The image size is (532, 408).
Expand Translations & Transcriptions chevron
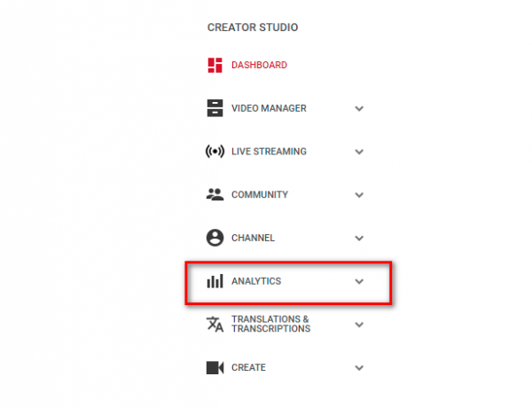tap(359, 325)
